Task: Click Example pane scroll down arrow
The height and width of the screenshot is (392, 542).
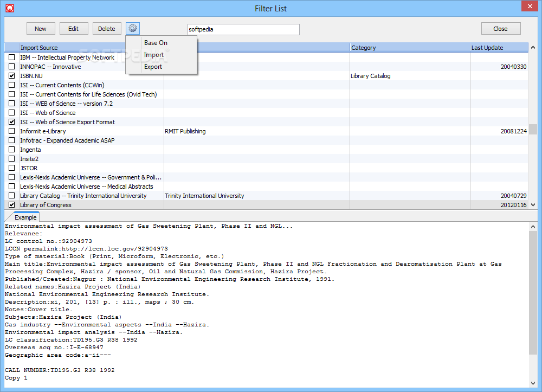Action: [x=533, y=383]
